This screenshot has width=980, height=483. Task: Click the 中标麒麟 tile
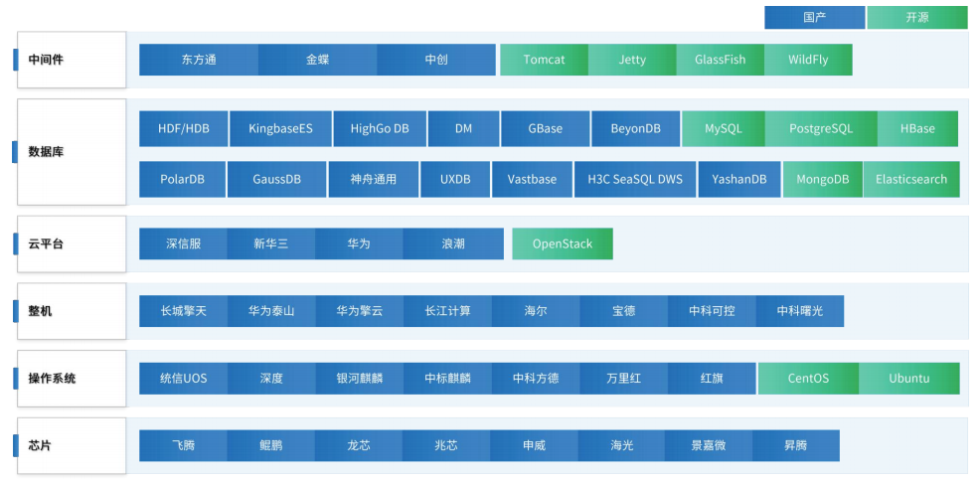tap(447, 378)
